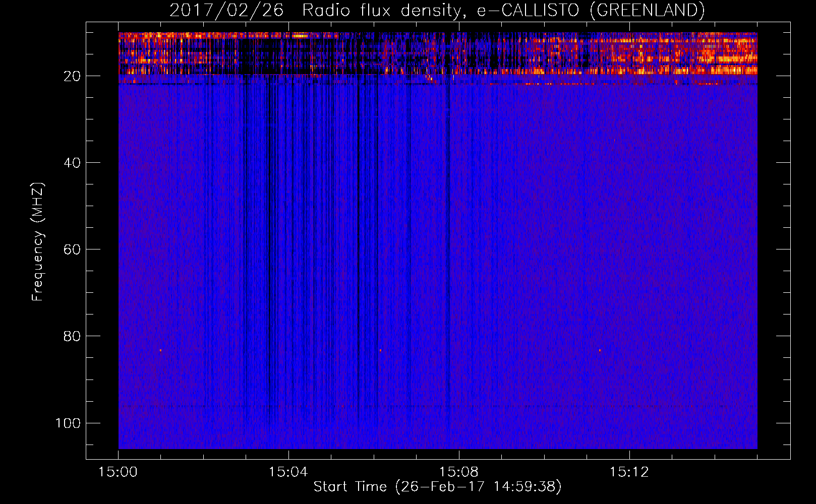Click the 80 MHz frequency tick label

(x=72, y=336)
